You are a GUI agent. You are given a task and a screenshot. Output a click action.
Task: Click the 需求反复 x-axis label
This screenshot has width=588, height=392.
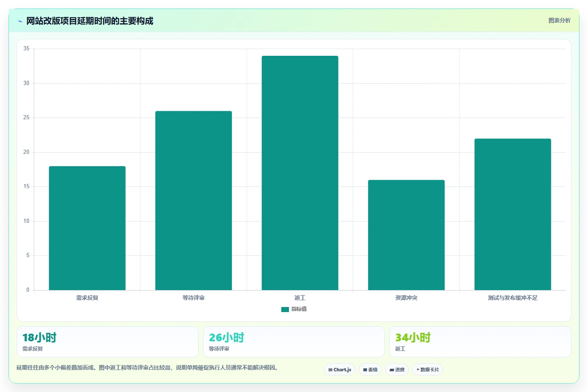tap(87, 298)
